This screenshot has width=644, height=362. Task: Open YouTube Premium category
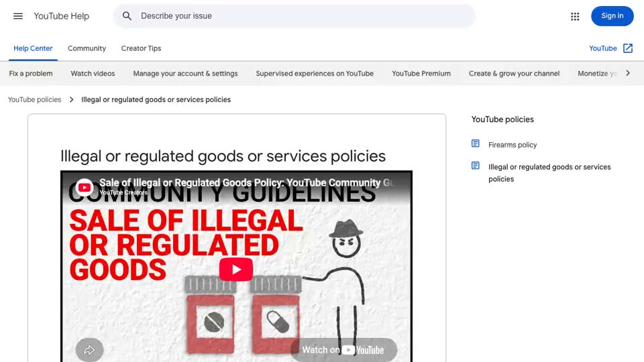point(421,74)
